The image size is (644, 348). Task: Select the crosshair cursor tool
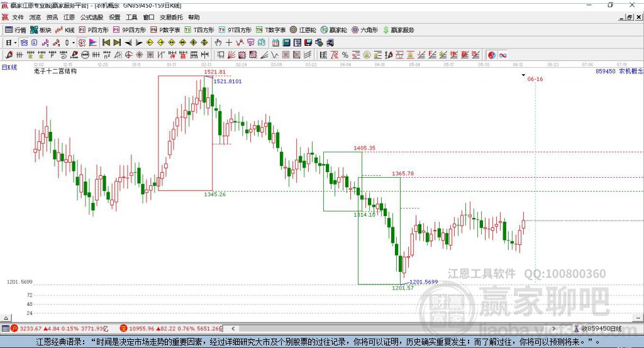pyautogui.click(x=229, y=43)
